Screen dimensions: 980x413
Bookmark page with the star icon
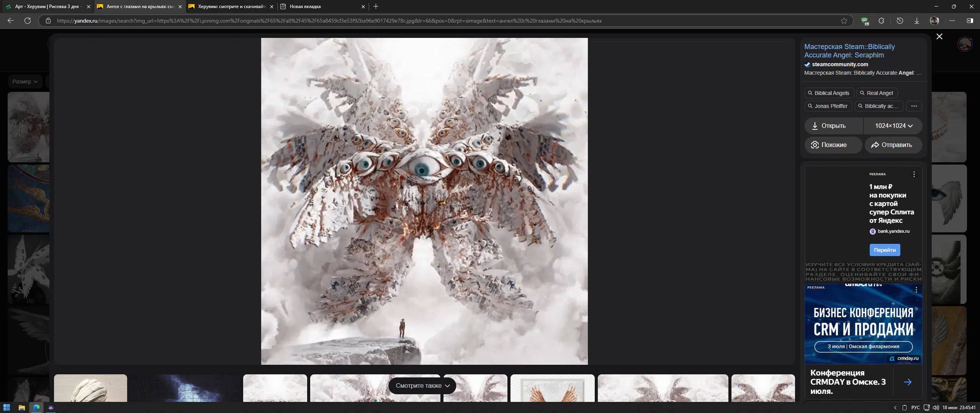click(844, 21)
